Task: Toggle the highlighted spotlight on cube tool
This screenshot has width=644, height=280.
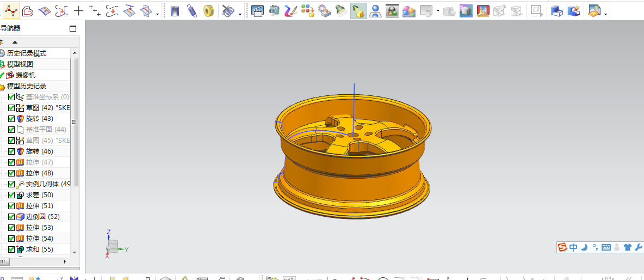Action: click(x=358, y=11)
